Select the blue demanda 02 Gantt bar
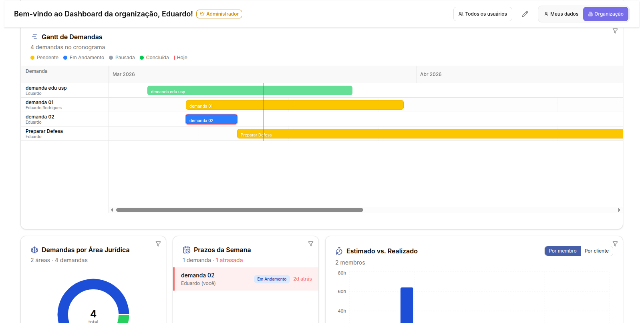Screen dimensions: 644x323 tap(211, 119)
